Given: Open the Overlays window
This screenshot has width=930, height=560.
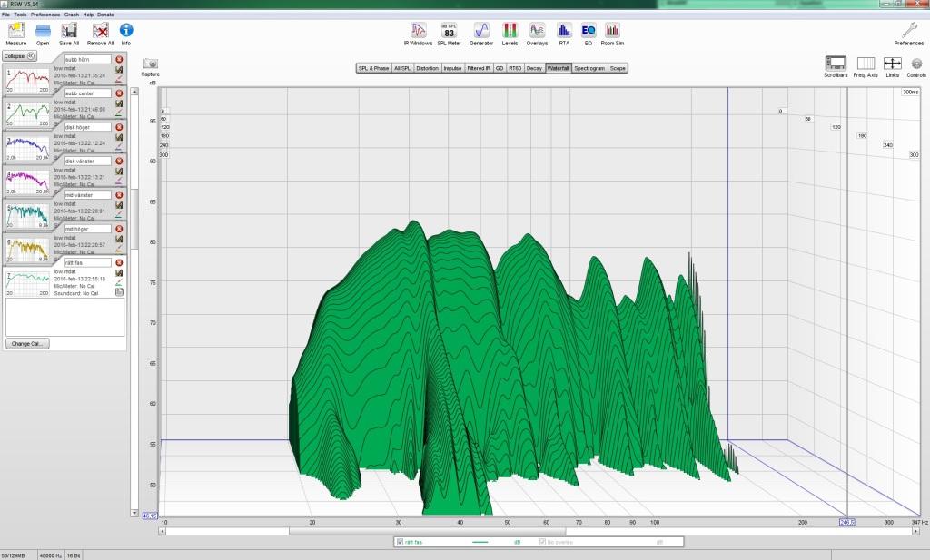Looking at the screenshot, I should click(x=537, y=34).
